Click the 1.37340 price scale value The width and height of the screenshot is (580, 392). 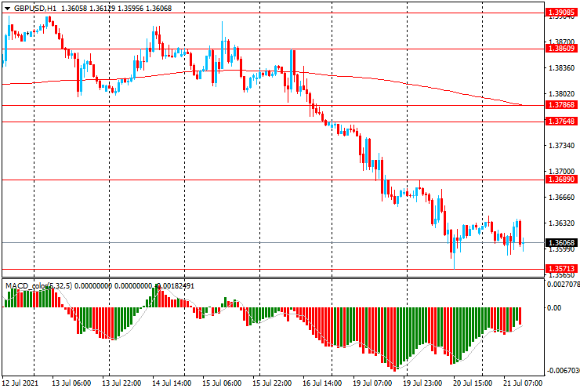562,146
